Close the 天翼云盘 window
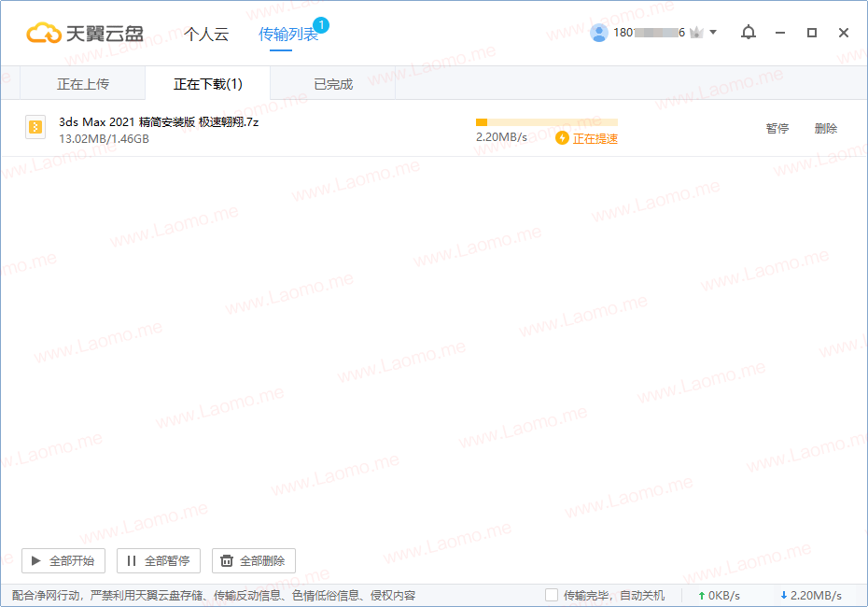 [x=844, y=33]
